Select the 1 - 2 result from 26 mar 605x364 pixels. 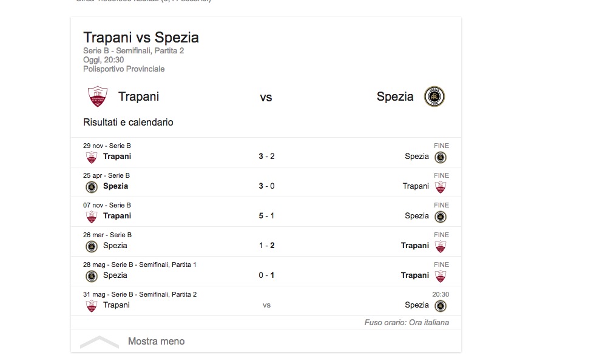point(266,246)
